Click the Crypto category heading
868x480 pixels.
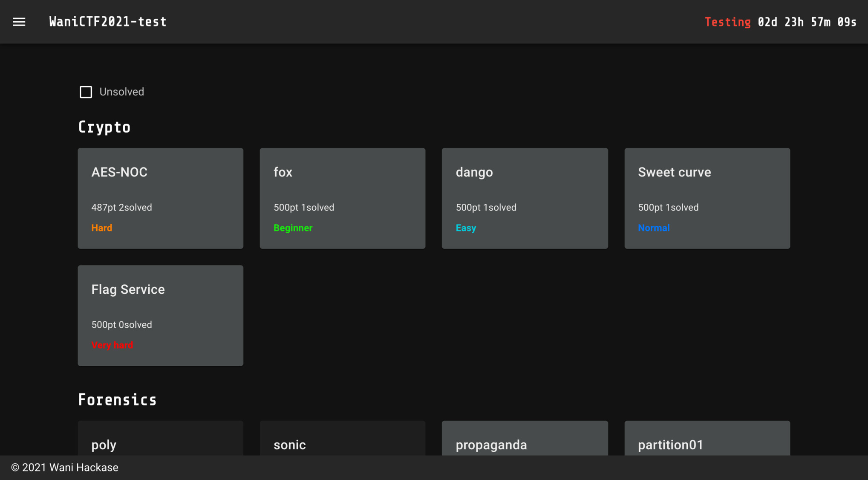(104, 127)
